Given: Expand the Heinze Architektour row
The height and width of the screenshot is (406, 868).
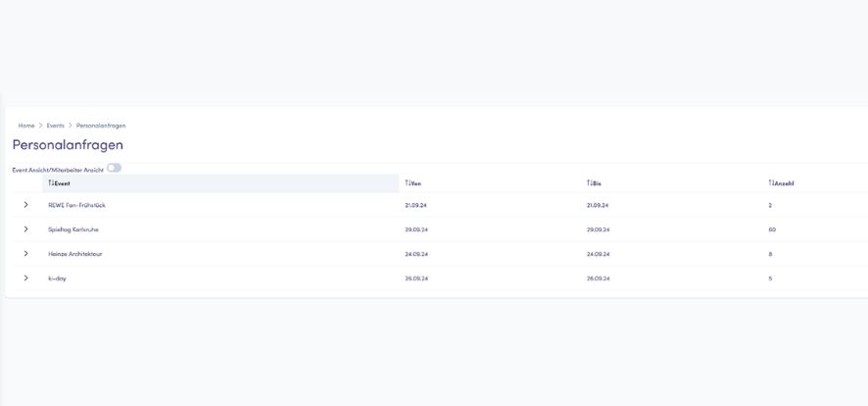Looking at the screenshot, I should pyautogui.click(x=25, y=254).
